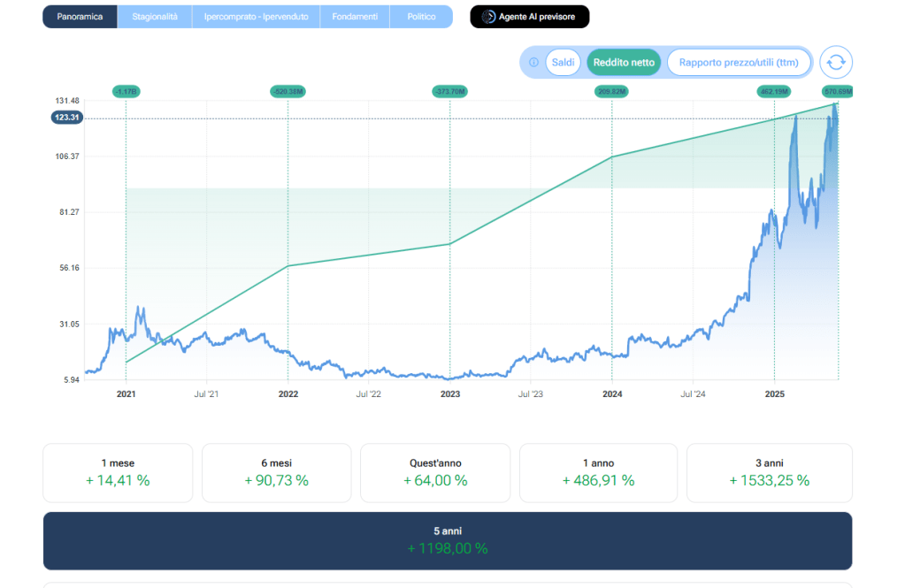Viewport: 905px width, 588px height.
Task: Pick the 3 anni performance card
Action: [x=769, y=472]
